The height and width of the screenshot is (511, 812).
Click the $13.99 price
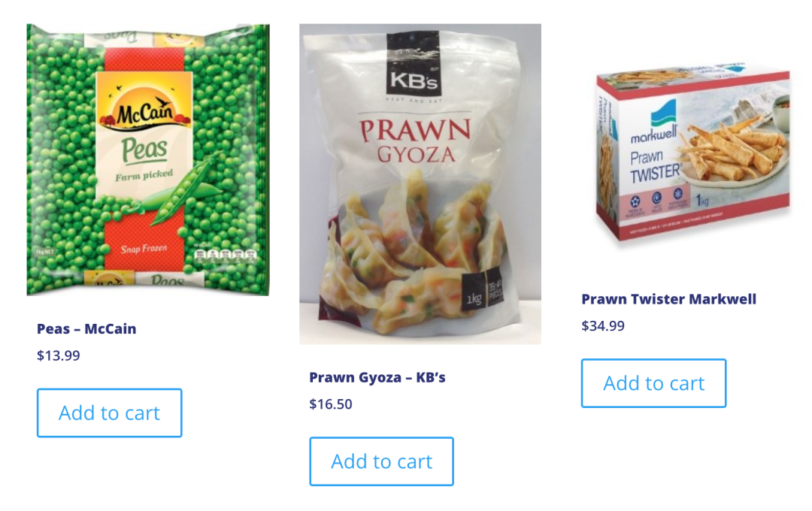(59, 355)
